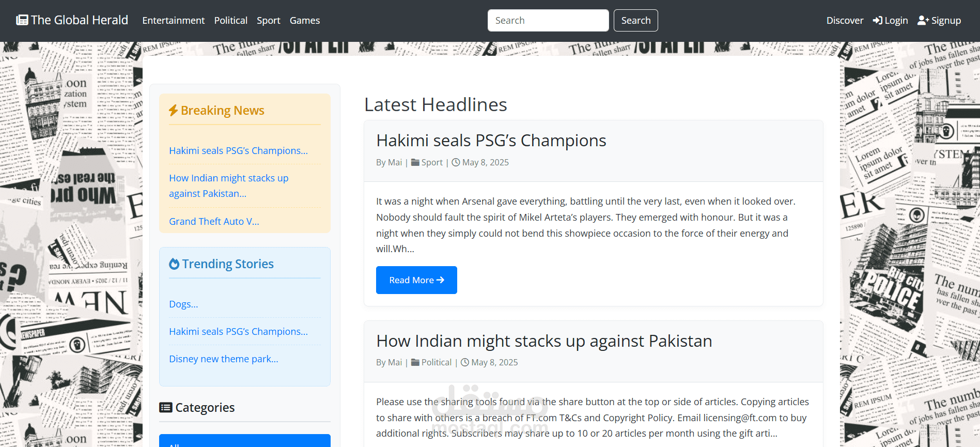Open Trending link Hakimi seals PSG's Champions

[x=238, y=331]
